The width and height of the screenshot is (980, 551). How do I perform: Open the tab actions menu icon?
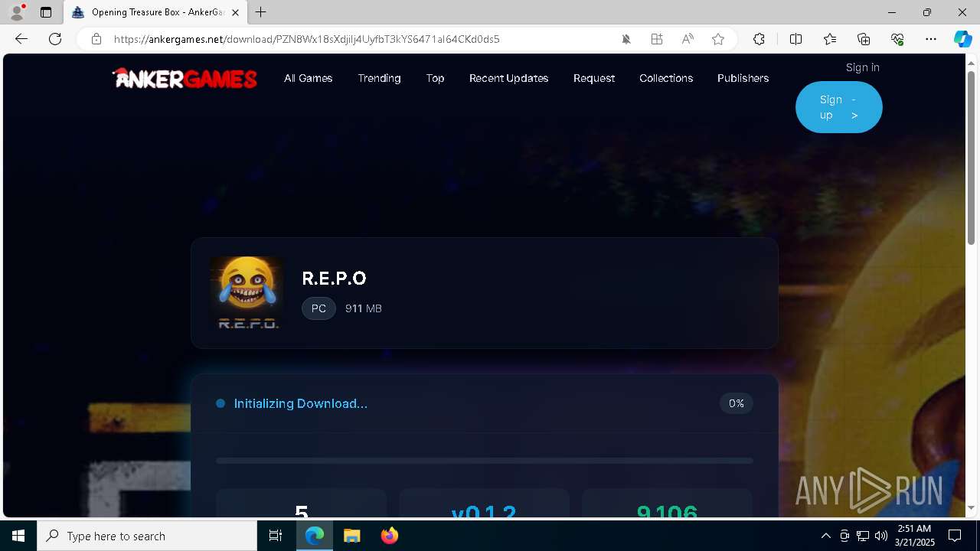click(46, 12)
